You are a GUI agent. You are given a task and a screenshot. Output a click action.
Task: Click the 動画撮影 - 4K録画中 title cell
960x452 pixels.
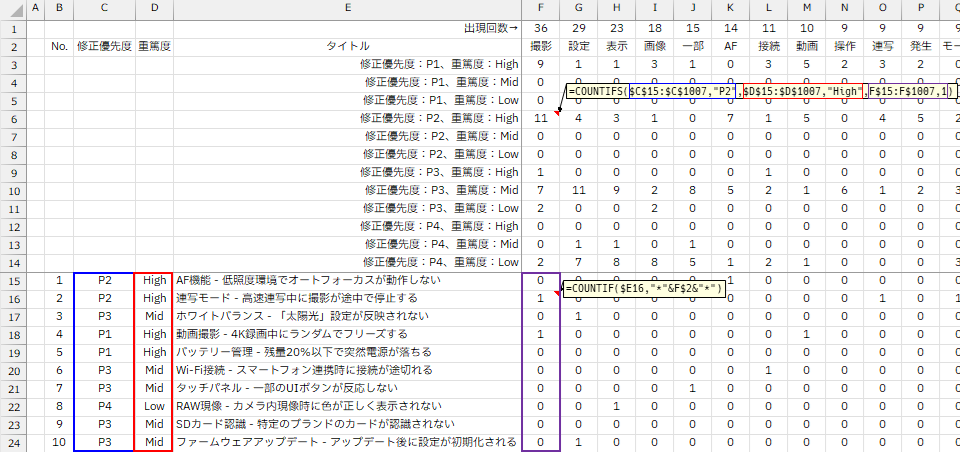coord(347,334)
